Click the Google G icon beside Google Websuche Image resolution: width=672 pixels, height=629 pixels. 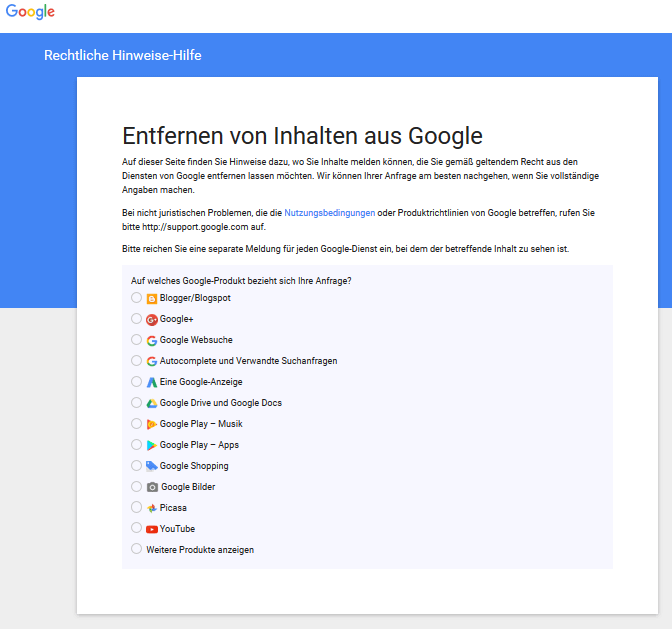point(152,341)
